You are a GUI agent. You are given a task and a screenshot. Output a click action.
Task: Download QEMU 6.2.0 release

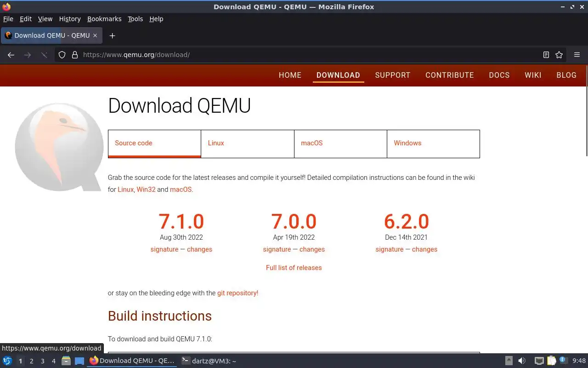407,221
